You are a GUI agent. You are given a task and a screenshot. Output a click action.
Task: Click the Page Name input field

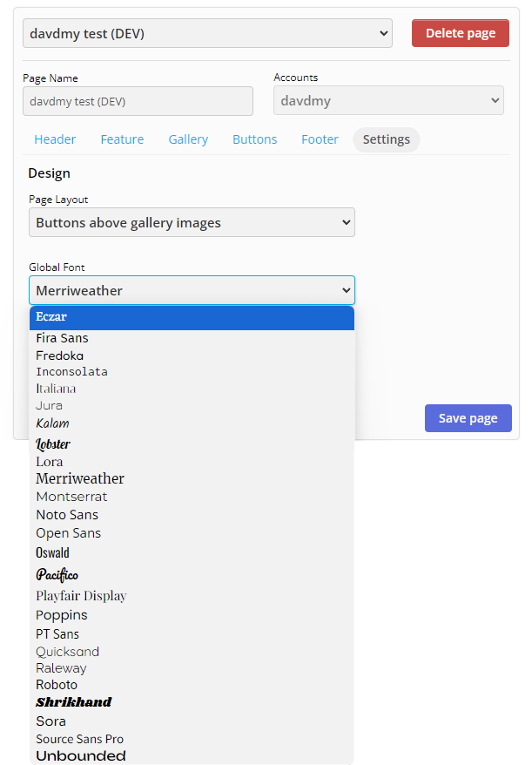pos(138,101)
